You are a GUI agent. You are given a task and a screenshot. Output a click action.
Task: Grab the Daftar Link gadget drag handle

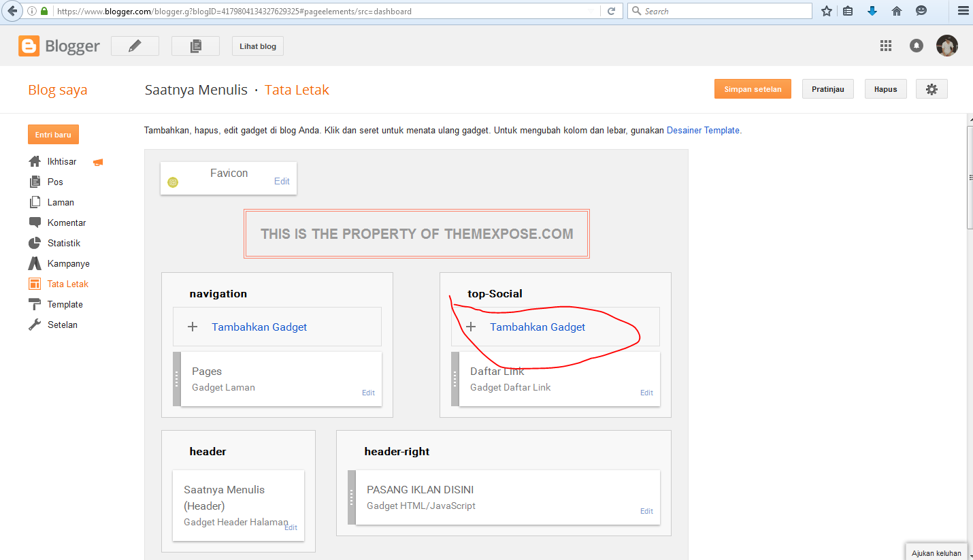(x=455, y=378)
